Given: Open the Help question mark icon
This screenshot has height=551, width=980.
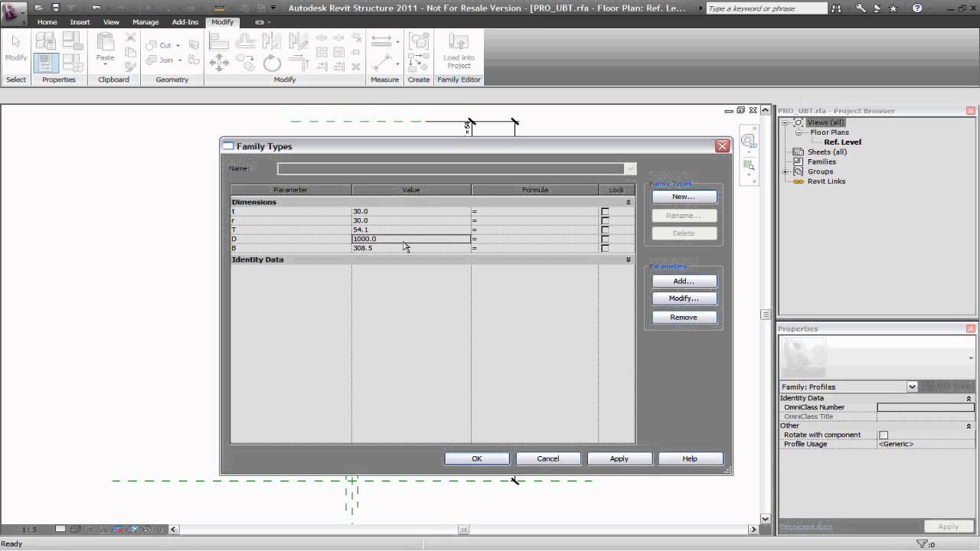Looking at the screenshot, I should (917, 8).
